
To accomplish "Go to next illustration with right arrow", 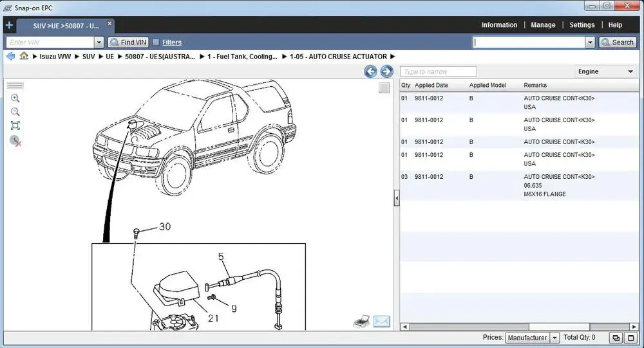I will coord(386,71).
